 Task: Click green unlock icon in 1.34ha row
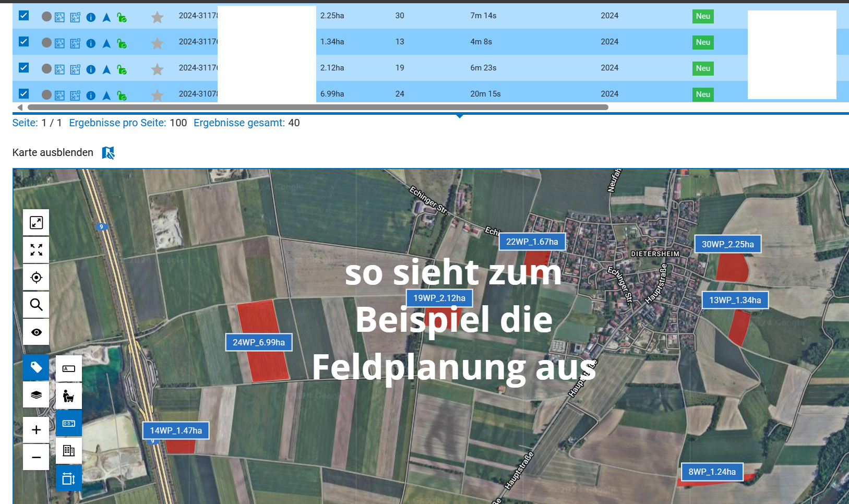(x=122, y=43)
